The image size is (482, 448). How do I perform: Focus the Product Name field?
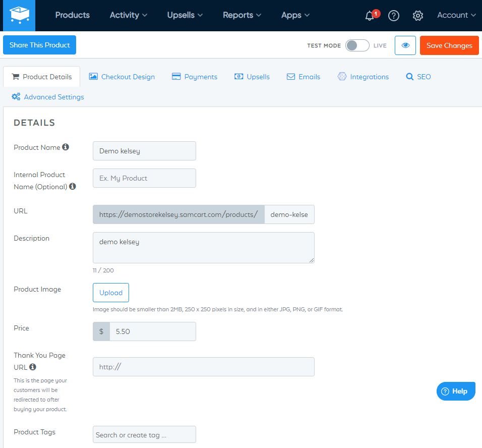(x=144, y=151)
